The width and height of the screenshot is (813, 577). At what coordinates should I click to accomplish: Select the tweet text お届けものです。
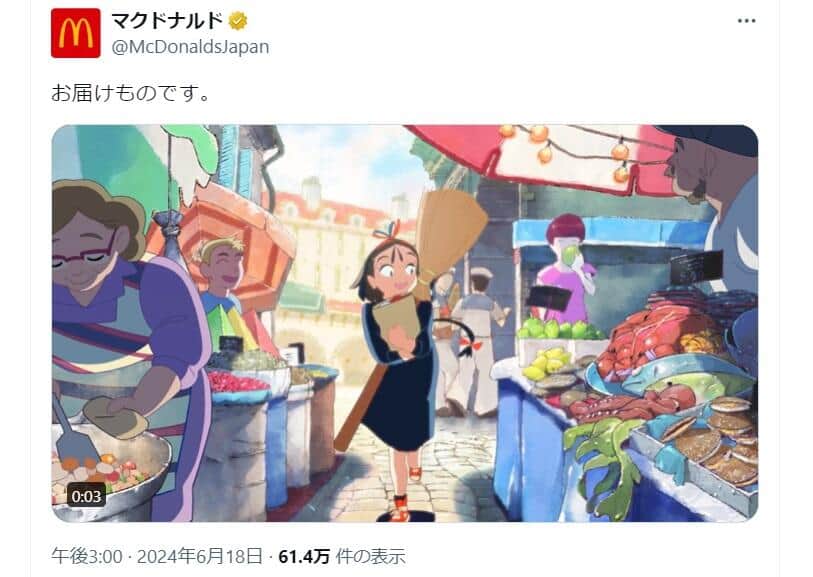(x=130, y=93)
